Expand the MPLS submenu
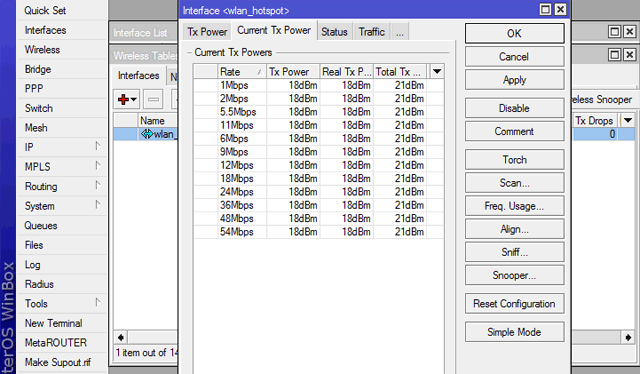The image size is (640, 374). pyautogui.click(x=98, y=165)
